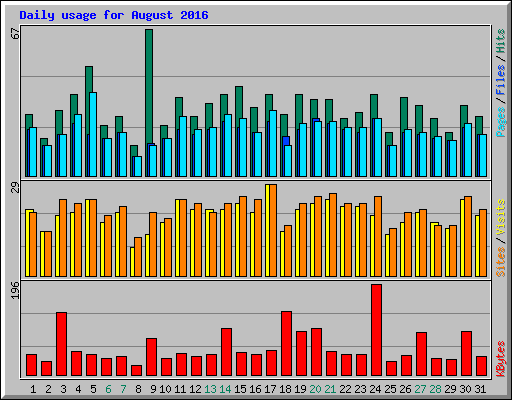Screen dimensions: 512x400
Task: Click green weekend day label '13'
Action: click(210, 389)
